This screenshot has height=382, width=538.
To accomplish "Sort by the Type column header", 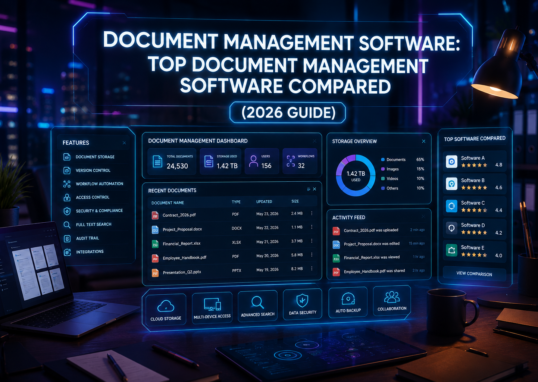I will pyautogui.click(x=236, y=202).
